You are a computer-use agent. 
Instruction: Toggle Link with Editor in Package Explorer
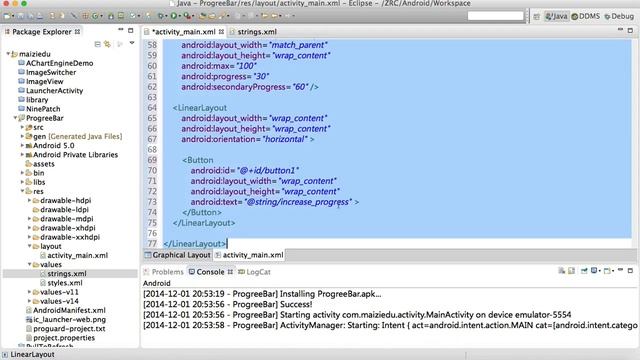[x=107, y=44]
